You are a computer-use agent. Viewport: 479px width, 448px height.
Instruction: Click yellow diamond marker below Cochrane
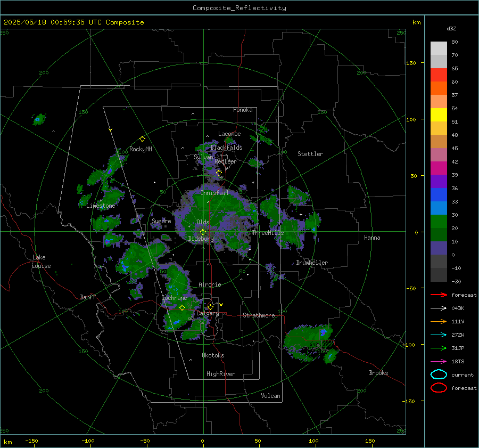coord(182,308)
